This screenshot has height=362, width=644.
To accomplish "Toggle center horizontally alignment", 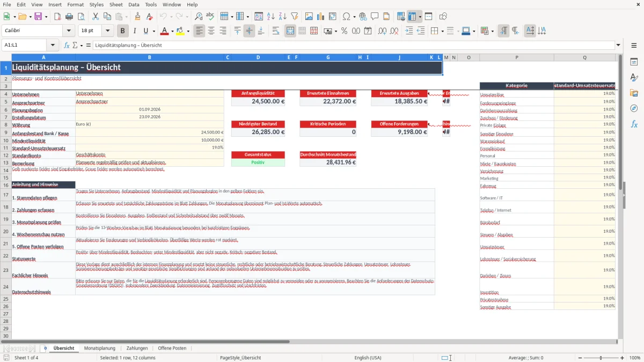I will pos(211,31).
